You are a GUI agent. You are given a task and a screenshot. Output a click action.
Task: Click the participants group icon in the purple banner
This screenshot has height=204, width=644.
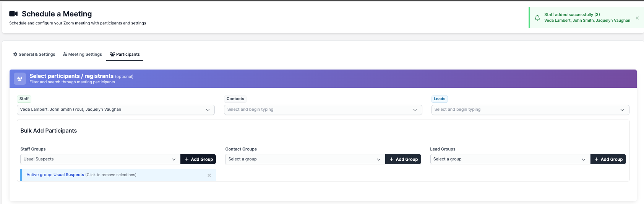click(x=20, y=79)
